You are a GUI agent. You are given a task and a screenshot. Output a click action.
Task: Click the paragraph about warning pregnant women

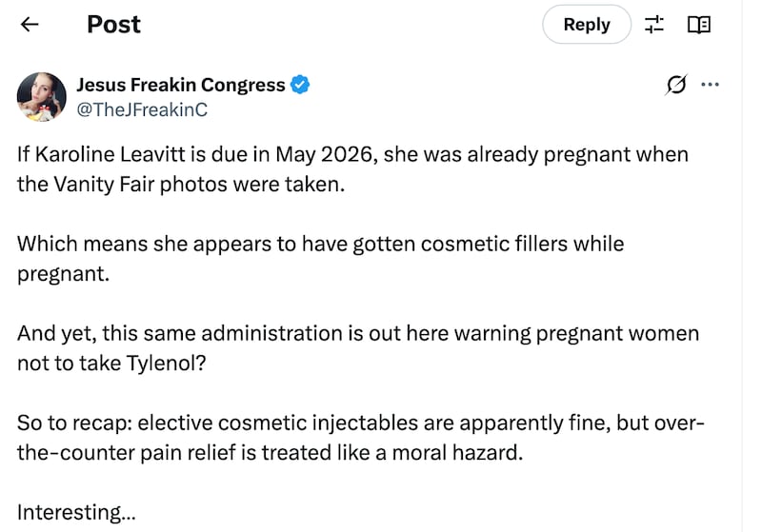click(x=357, y=347)
